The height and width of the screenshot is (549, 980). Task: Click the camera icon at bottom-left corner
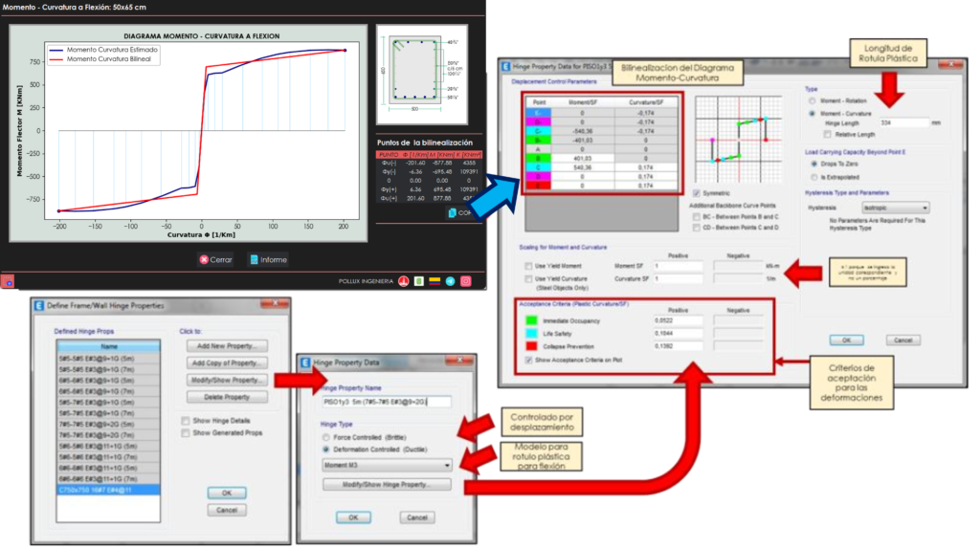8,281
